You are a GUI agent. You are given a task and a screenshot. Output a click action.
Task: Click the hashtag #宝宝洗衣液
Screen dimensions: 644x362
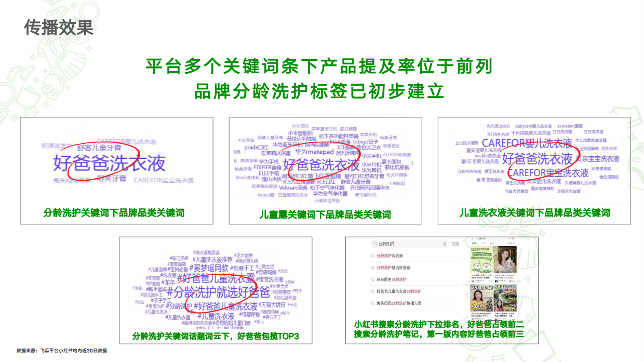[270, 279]
